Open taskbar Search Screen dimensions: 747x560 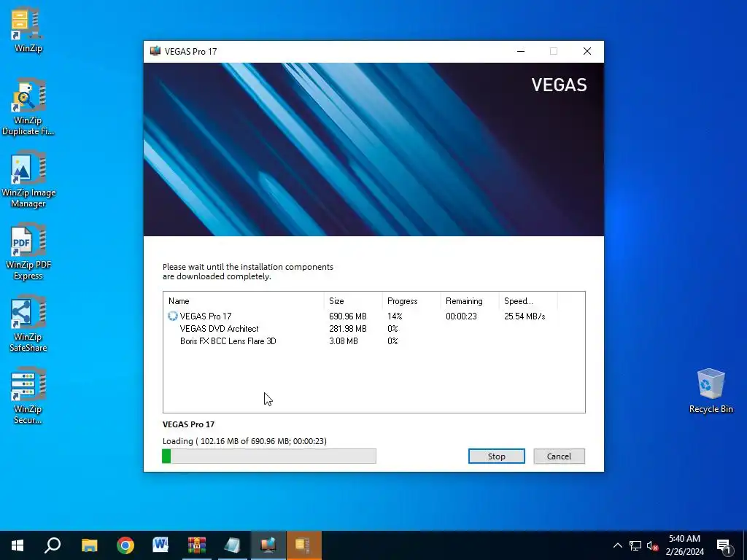(x=53, y=545)
